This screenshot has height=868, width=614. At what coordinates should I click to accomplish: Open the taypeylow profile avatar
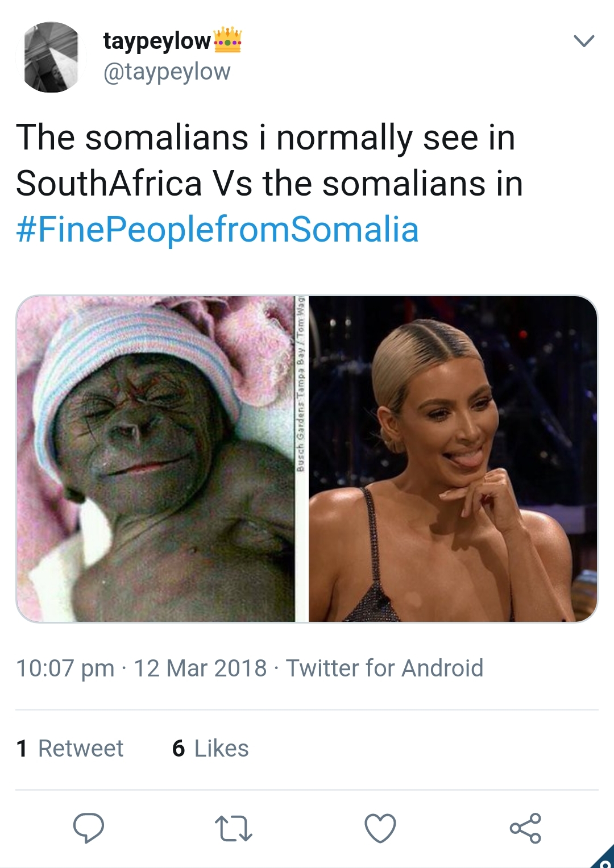(x=51, y=57)
